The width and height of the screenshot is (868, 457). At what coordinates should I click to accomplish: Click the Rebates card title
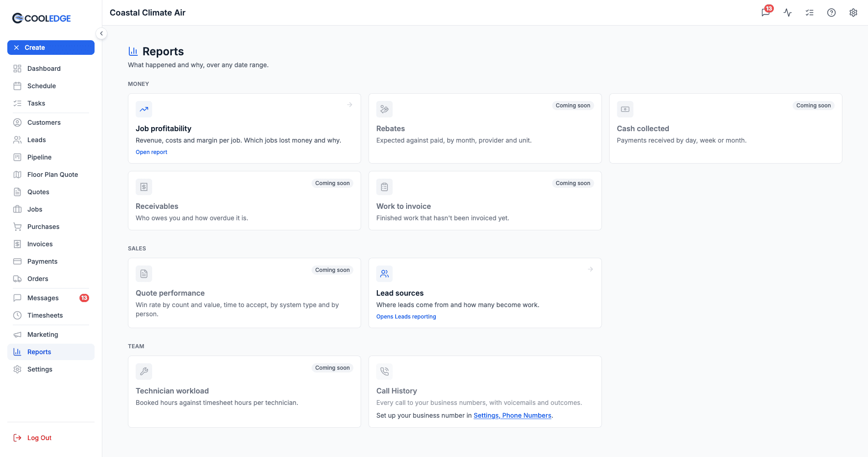coord(391,129)
